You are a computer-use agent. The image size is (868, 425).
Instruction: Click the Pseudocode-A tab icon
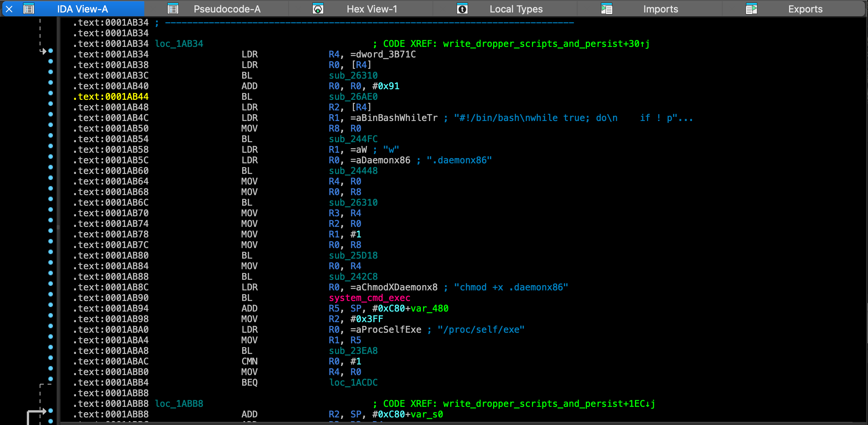click(x=173, y=9)
